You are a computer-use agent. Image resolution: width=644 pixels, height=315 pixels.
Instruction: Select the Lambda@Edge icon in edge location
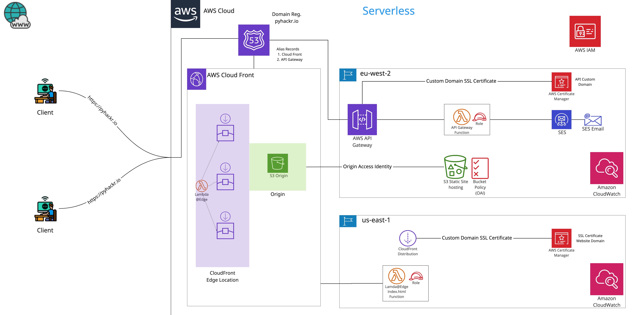[x=202, y=186]
